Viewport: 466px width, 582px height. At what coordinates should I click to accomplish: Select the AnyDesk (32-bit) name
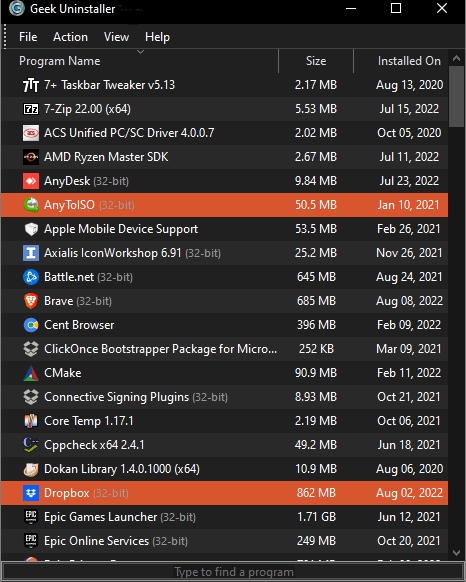click(86, 181)
